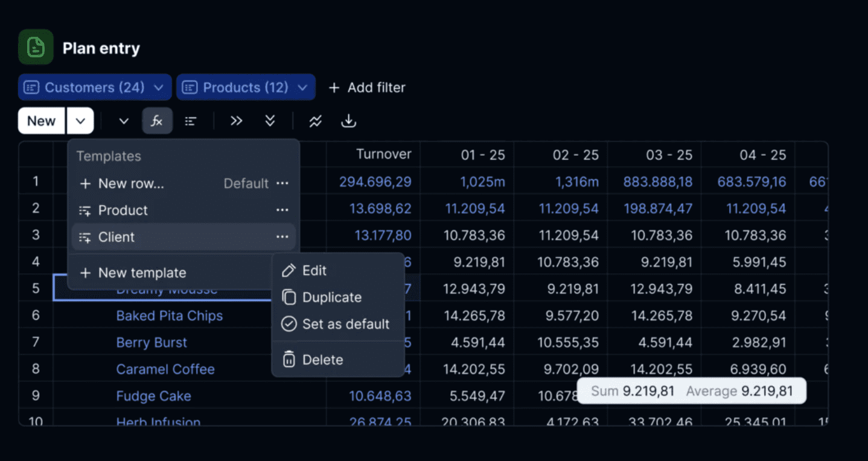Open the Baked Pita Chips row link
The width and height of the screenshot is (868, 461).
(x=170, y=316)
